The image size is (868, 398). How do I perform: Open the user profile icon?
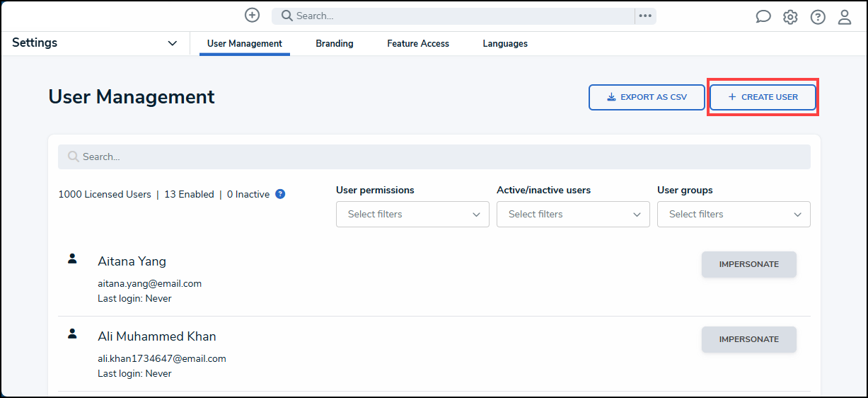[x=845, y=17]
